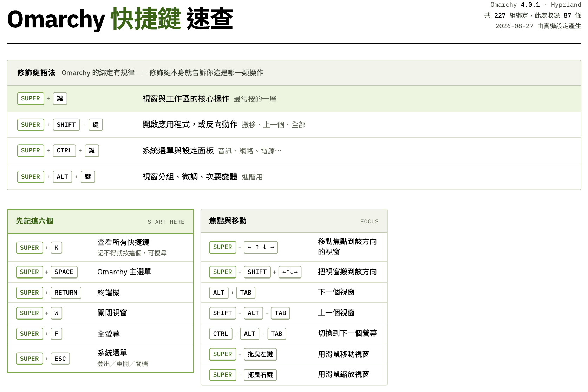Screen dimensions: 588x392
Task: Click the CTRL keycap in the "切換到下一個螢幕" row
Action: [x=221, y=334]
